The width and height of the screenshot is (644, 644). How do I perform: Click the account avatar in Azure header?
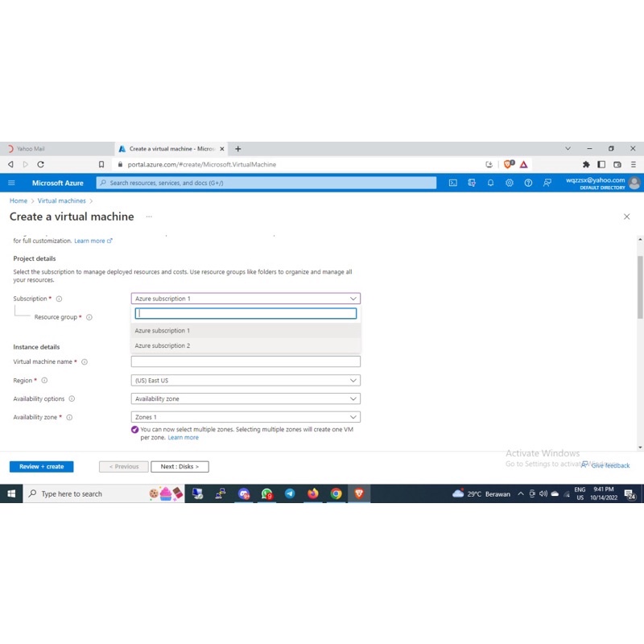pos(634,183)
